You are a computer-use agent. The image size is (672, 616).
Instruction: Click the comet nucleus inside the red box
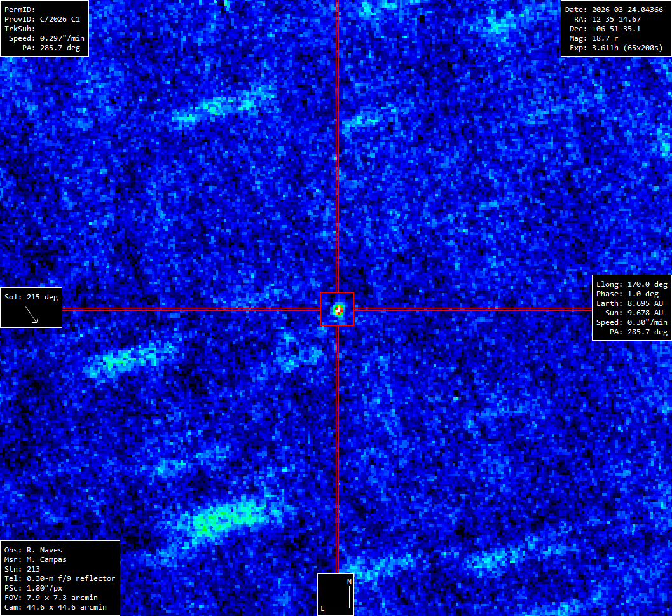tap(338, 310)
